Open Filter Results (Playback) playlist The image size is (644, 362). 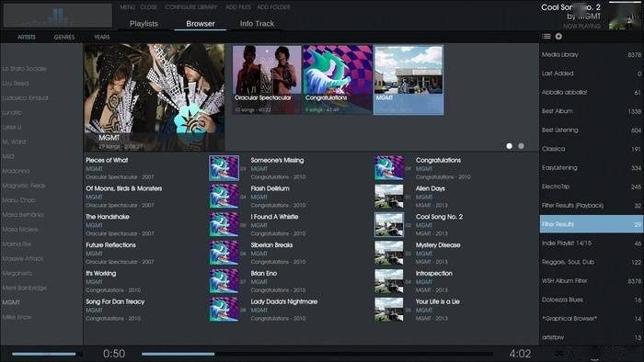[592, 206]
